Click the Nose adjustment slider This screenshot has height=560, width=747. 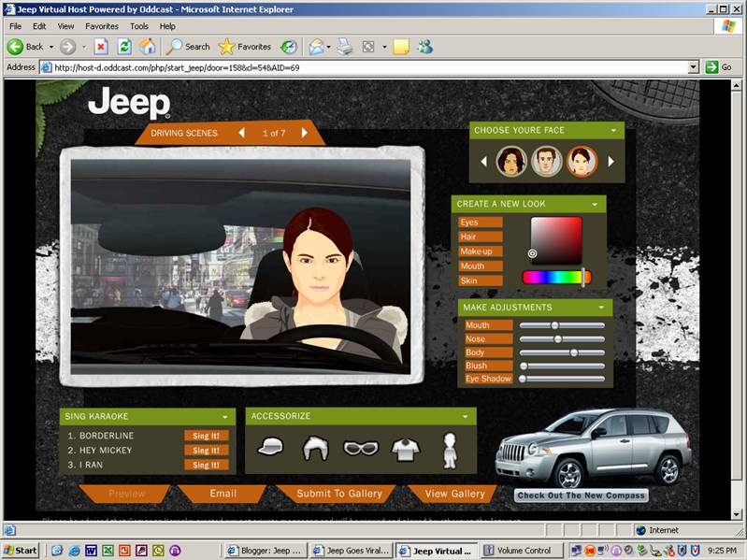[x=562, y=339]
